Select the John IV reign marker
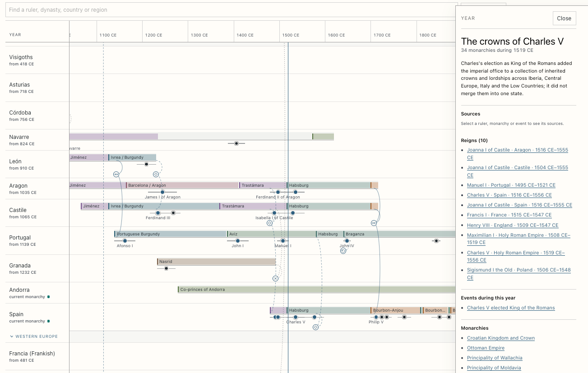The height and width of the screenshot is (373, 588). pos(347,241)
